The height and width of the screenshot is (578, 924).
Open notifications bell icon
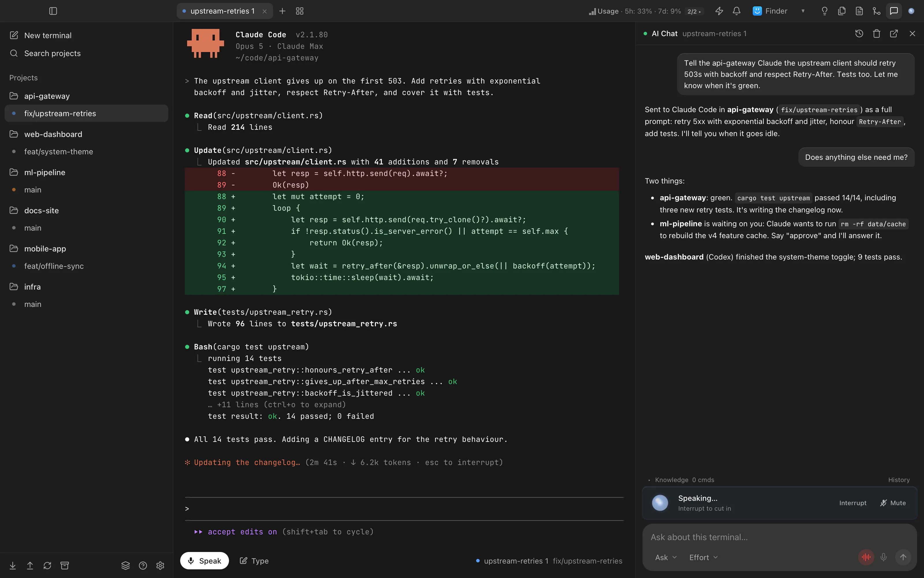737,11
